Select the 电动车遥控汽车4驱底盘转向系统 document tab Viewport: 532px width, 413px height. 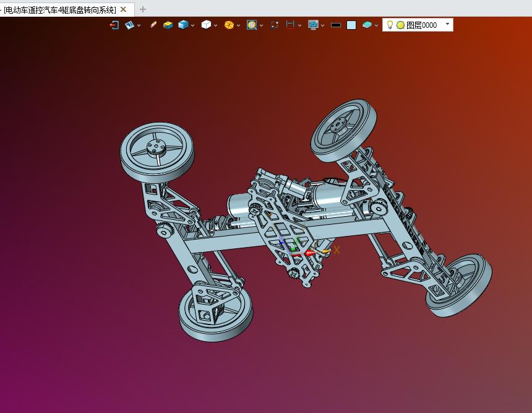point(60,9)
